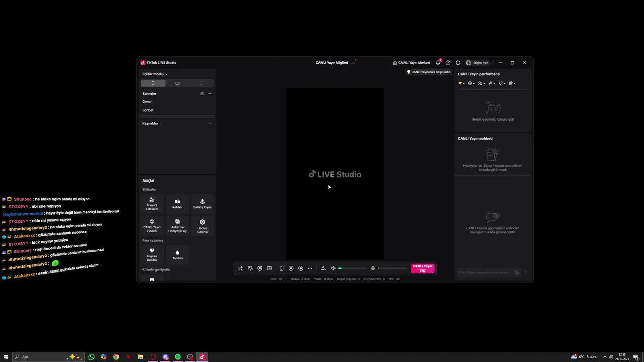Click the gifts stat icon
Screen dimensions: 644x362
[x=511, y=83]
